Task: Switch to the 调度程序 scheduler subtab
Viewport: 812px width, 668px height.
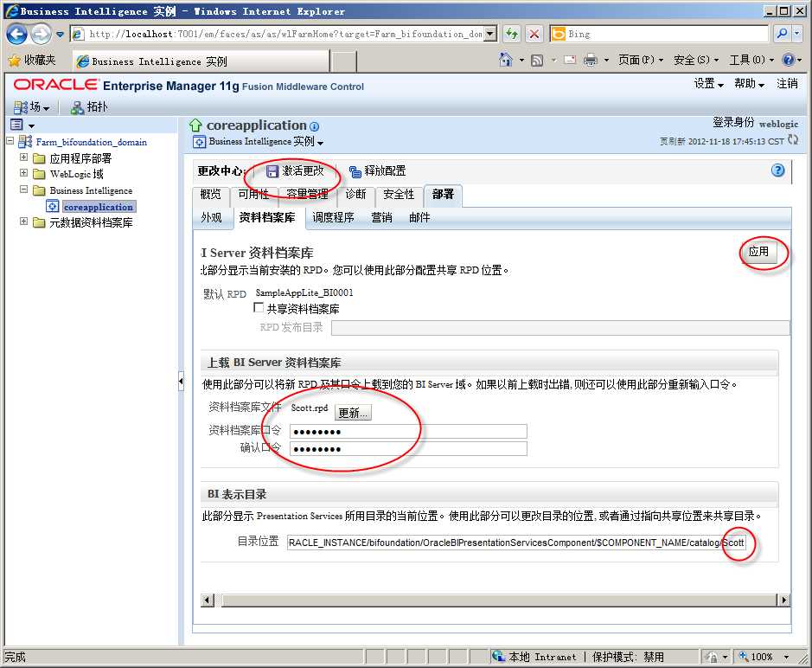Action: (333, 218)
